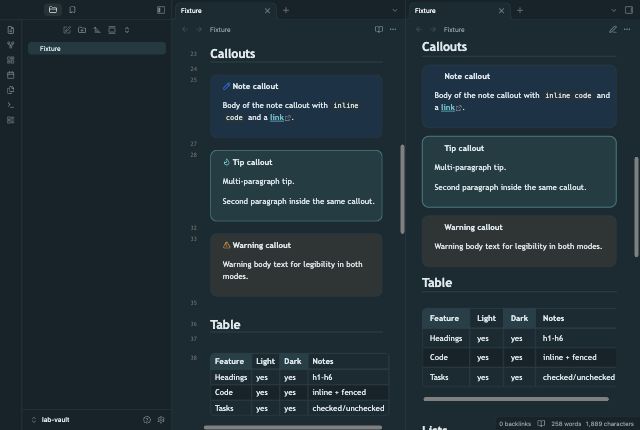Open the Bookmarks sidebar tab
The height and width of the screenshot is (430, 640).
click(72, 10)
